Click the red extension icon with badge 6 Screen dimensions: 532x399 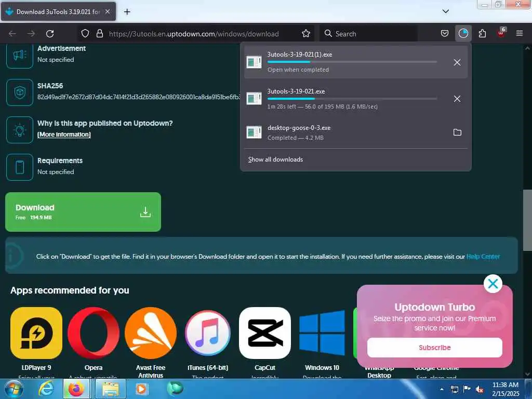tap(501, 33)
